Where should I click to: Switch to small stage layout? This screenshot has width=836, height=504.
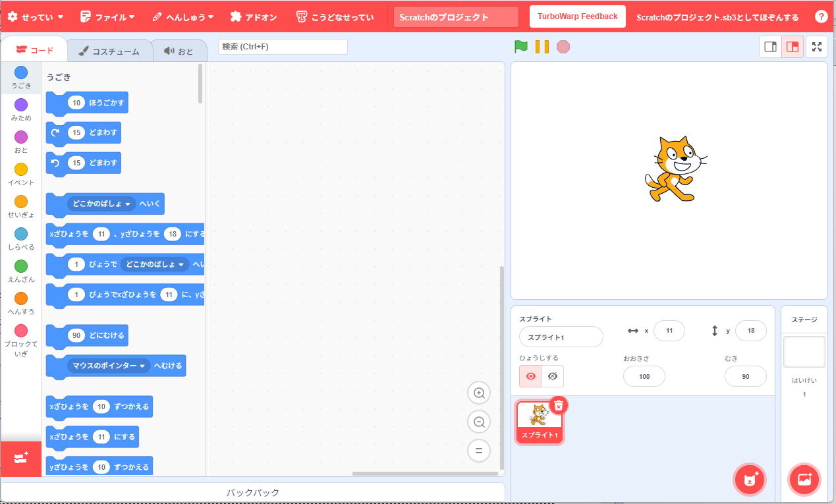coord(770,47)
